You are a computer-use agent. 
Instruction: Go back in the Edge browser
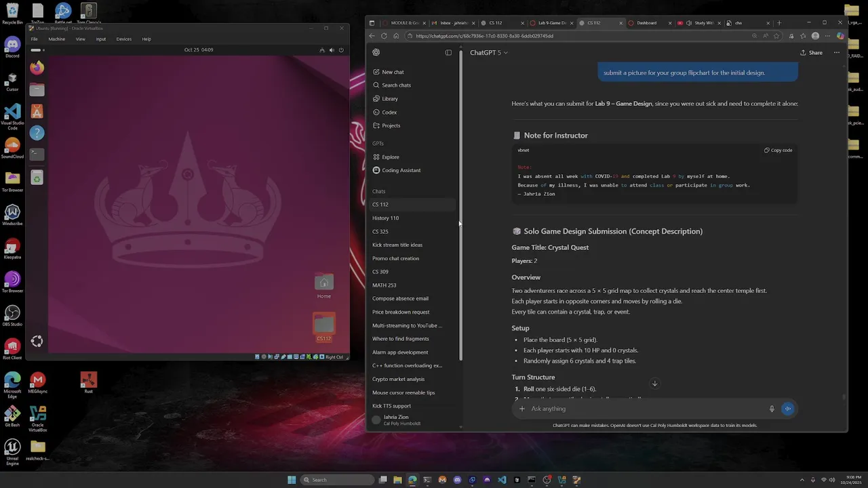(x=372, y=36)
